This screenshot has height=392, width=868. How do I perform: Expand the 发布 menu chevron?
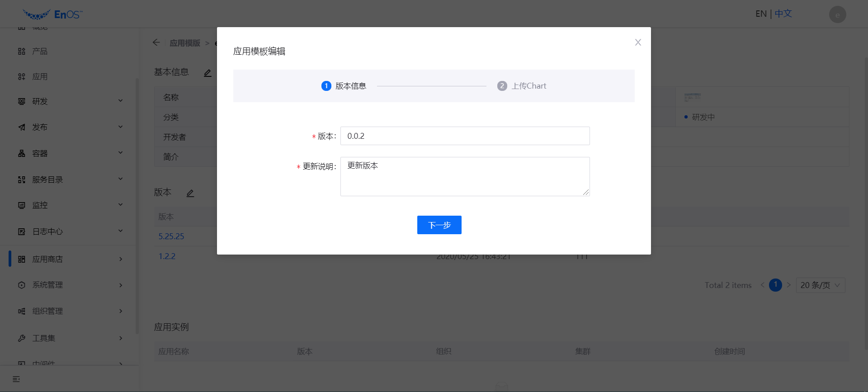pyautogui.click(x=120, y=127)
